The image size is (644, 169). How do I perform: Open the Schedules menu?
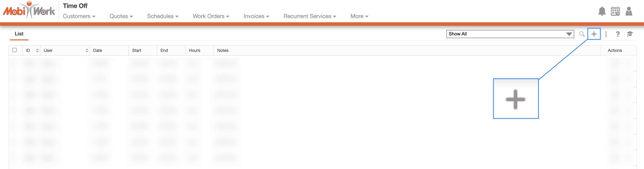[163, 16]
